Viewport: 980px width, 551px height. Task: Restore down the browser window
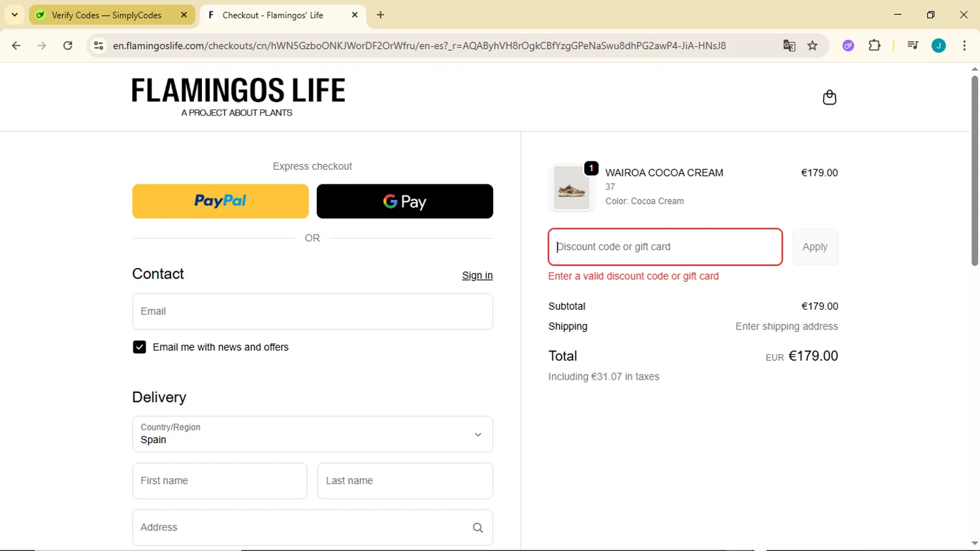click(930, 14)
